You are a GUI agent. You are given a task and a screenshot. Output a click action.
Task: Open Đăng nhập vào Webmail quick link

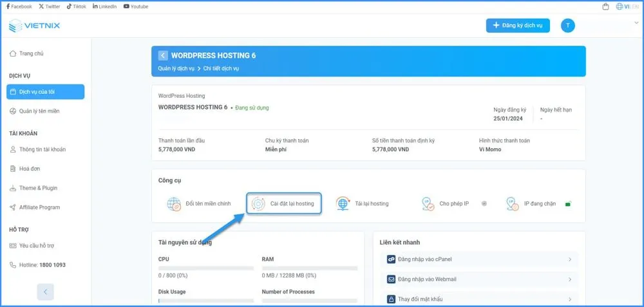pyautogui.click(x=479, y=279)
